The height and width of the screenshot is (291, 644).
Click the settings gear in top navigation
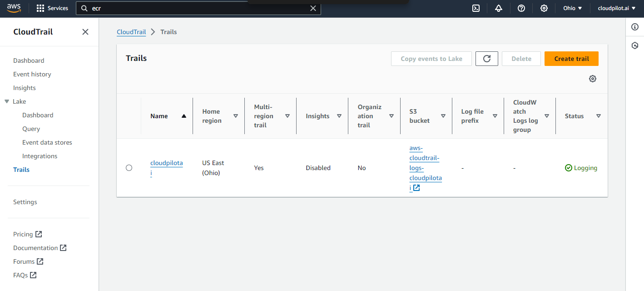544,8
